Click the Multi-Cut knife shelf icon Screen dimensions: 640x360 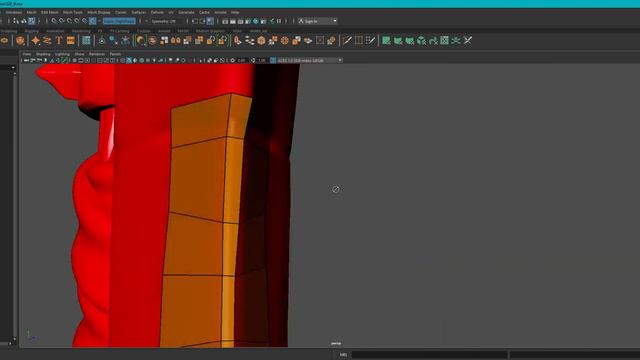(x=347, y=40)
